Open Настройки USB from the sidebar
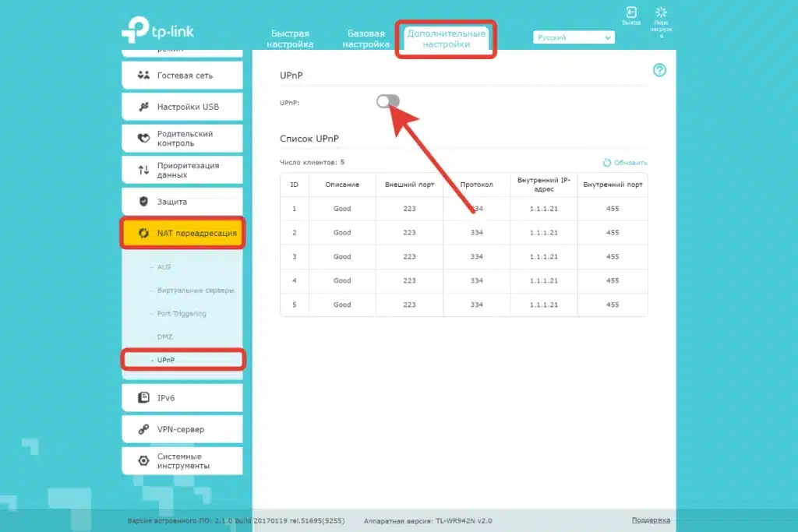798x532 pixels. click(182, 107)
